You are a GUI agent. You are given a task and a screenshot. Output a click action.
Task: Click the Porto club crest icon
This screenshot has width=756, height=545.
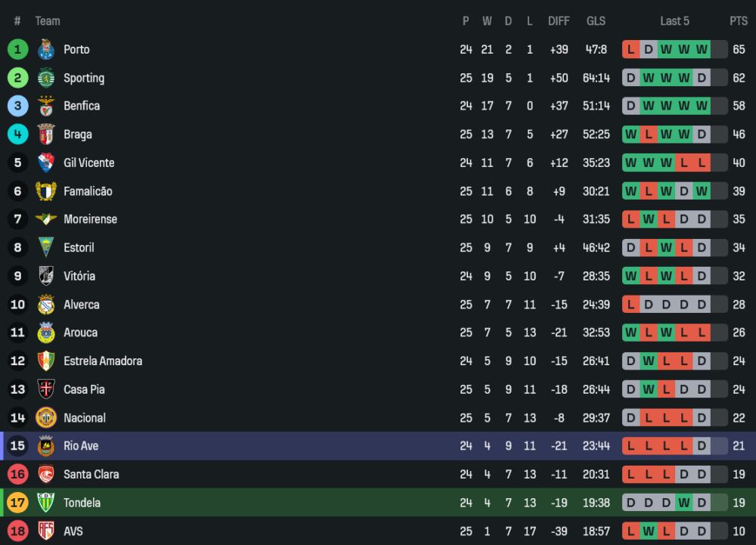click(x=46, y=50)
